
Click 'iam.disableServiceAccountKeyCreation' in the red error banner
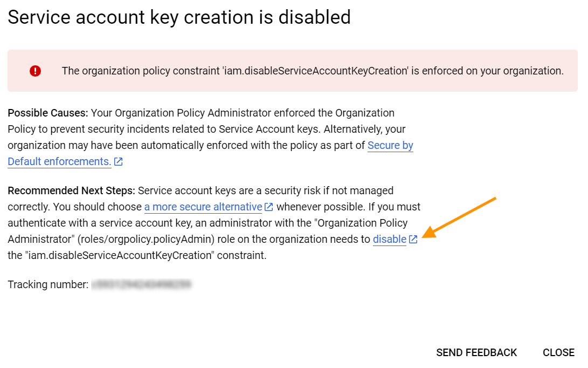coord(315,71)
